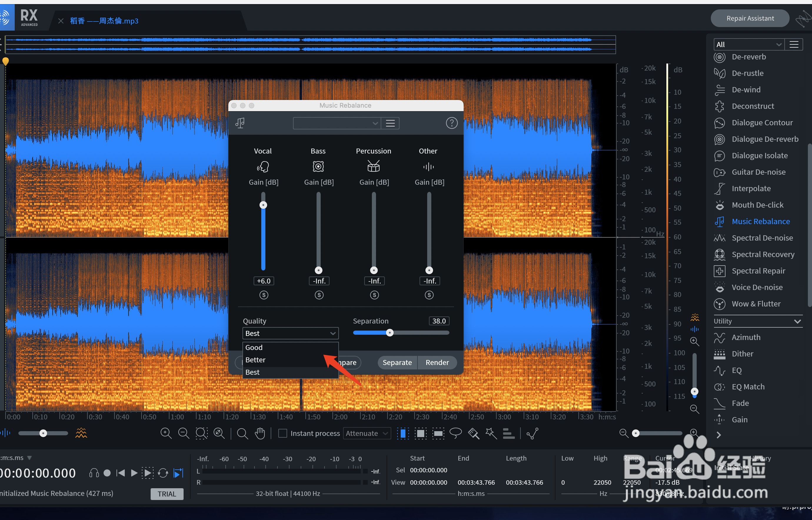Open the Voice De-noise module

[757, 287]
